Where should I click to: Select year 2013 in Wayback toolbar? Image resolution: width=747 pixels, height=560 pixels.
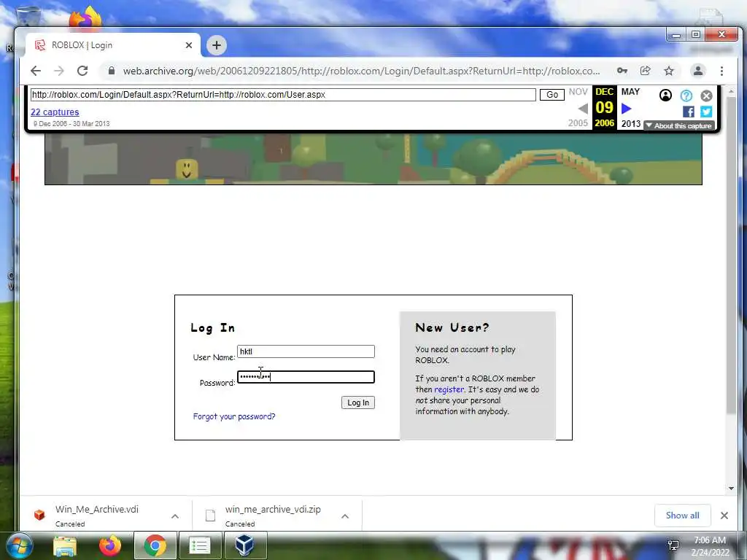pyautogui.click(x=631, y=124)
